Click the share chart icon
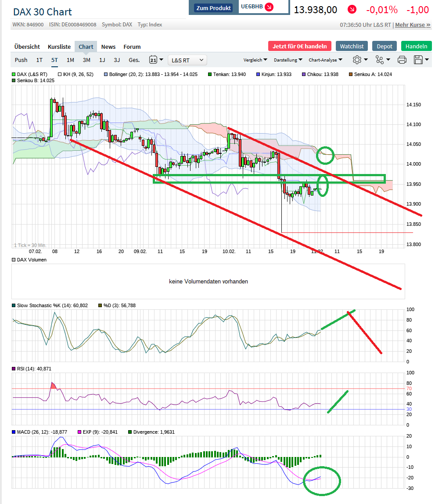 coord(379,60)
